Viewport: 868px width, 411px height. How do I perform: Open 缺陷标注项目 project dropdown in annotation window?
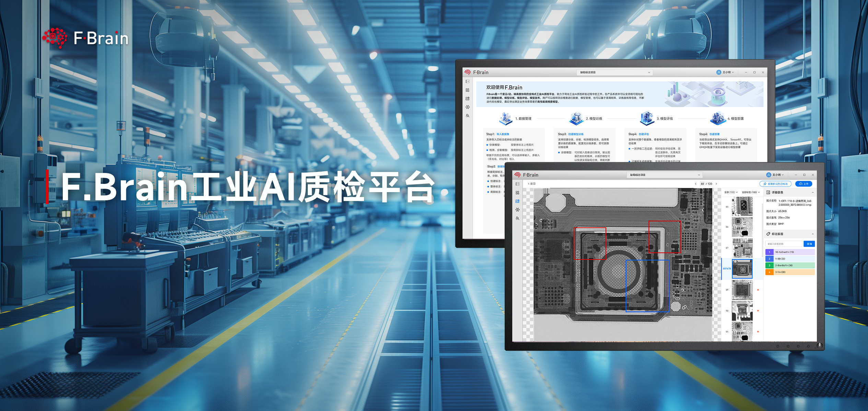[x=664, y=175]
